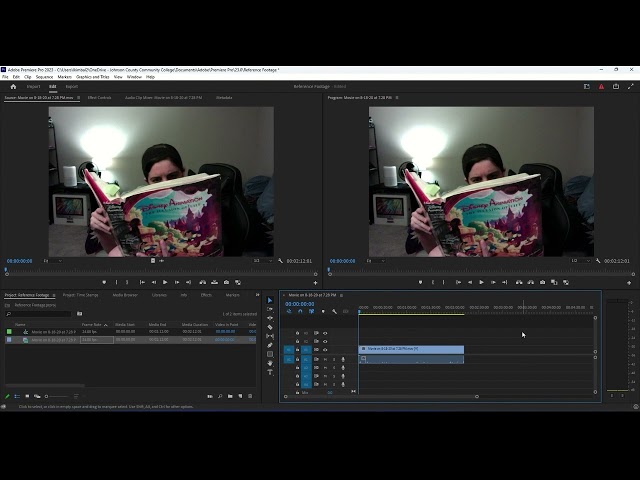
Task: Open the Effects tab in Project panel
Action: click(206, 295)
